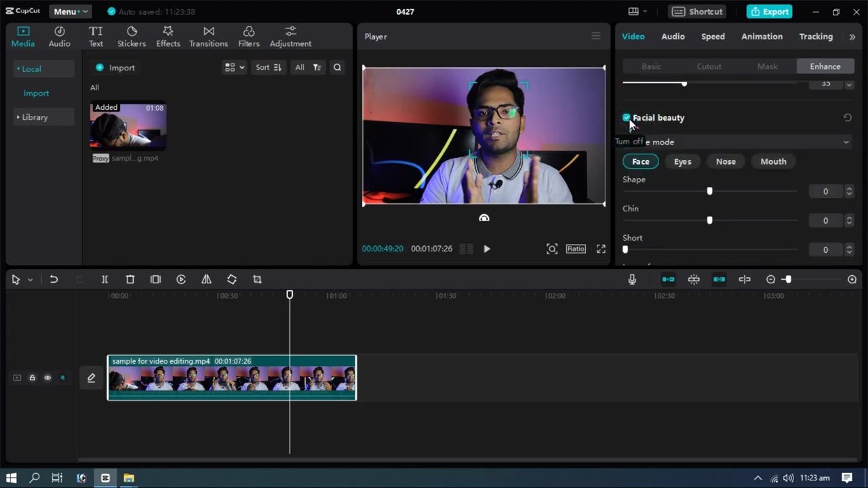
Task: Open the Mask sub-tab
Action: pos(767,66)
